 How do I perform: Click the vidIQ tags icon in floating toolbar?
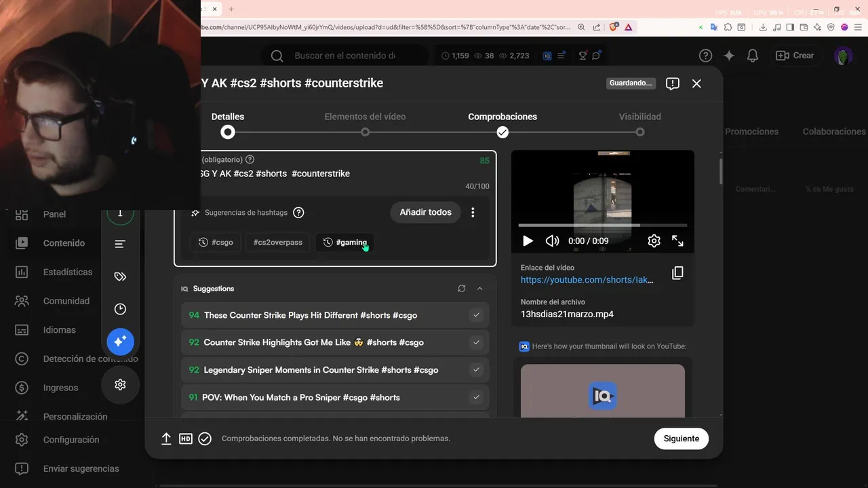pyautogui.click(x=120, y=277)
